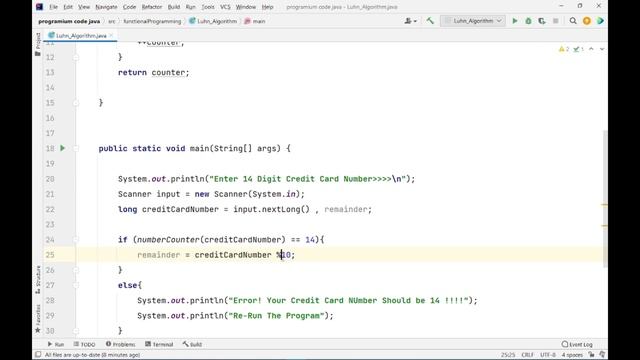Go to previous highlighted error arrow

pyautogui.click(x=591, y=49)
